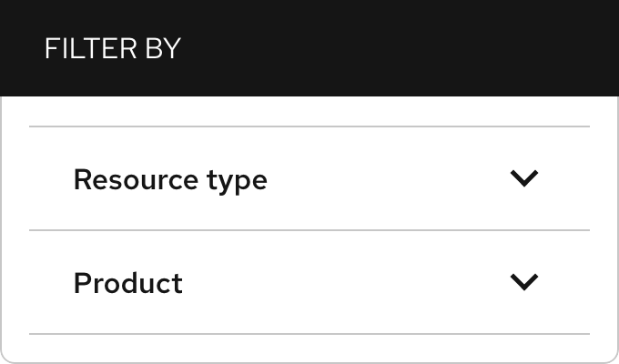Select the Resource type filter heading

170,179
